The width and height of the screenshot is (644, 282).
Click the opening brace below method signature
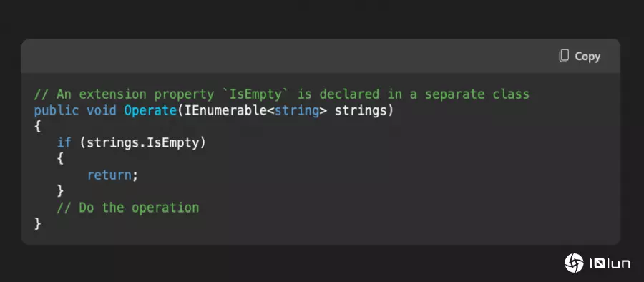[x=38, y=127]
